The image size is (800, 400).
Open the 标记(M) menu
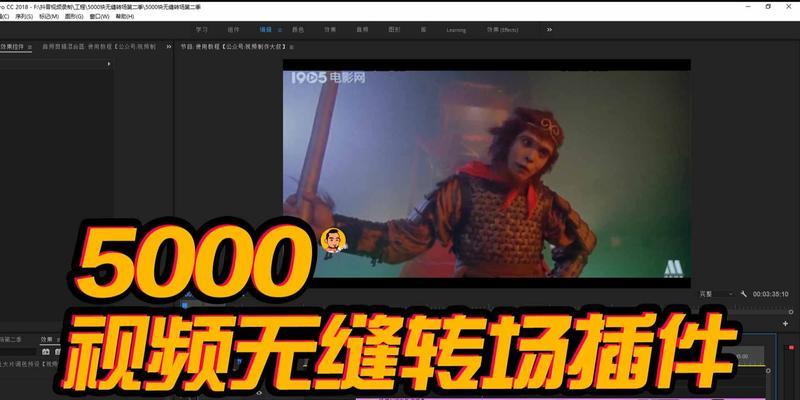coord(49,16)
